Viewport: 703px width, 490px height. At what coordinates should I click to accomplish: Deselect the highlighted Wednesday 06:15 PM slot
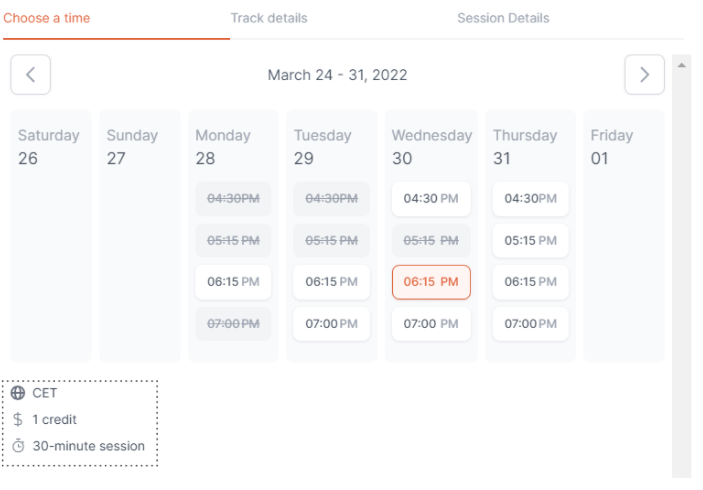[x=431, y=282]
